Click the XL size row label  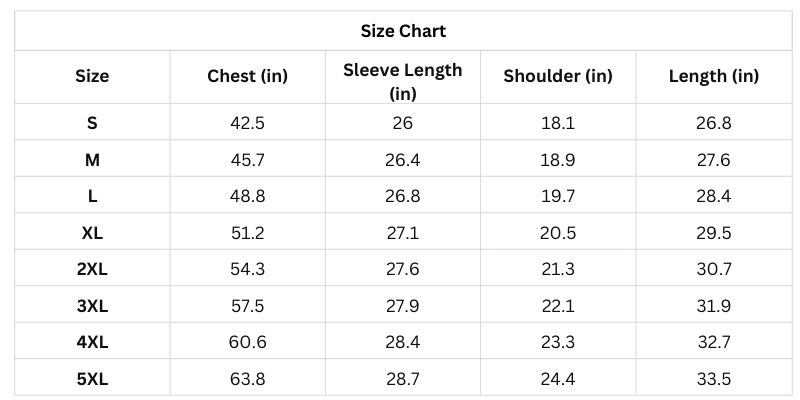[x=92, y=233]
